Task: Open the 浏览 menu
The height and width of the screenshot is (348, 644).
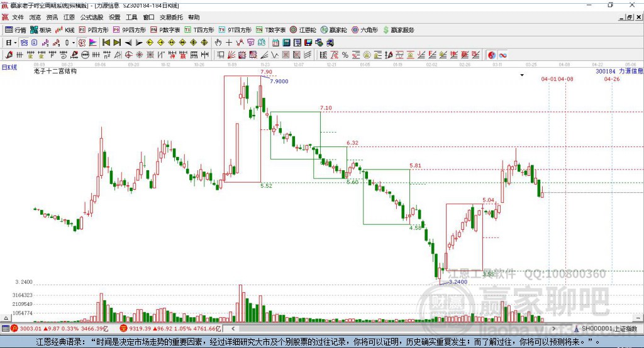Action: [x=35, y=17]
